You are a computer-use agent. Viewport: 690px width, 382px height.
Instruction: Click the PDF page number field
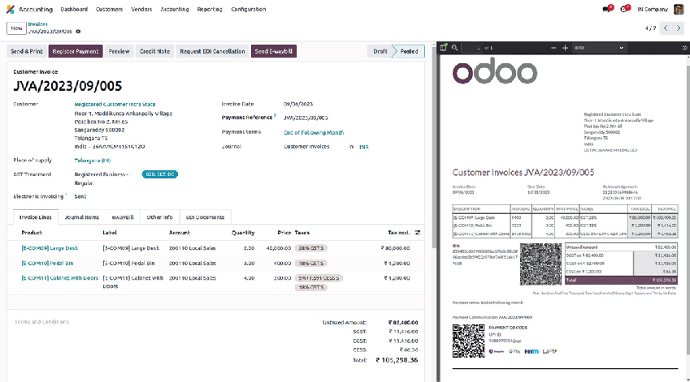tap(474, 48)
